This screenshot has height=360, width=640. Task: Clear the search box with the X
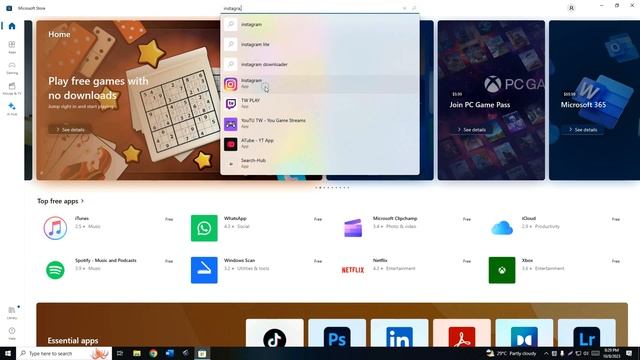click(404, 8)
